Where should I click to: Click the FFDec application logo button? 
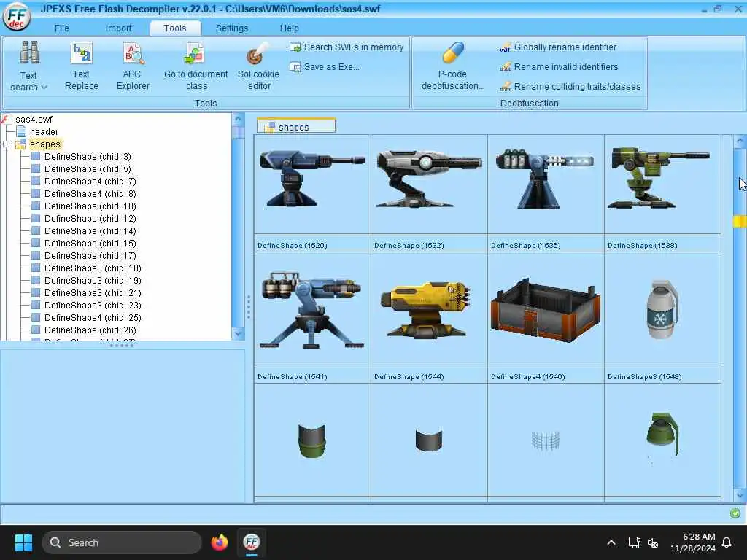click(x=17, y=17)
